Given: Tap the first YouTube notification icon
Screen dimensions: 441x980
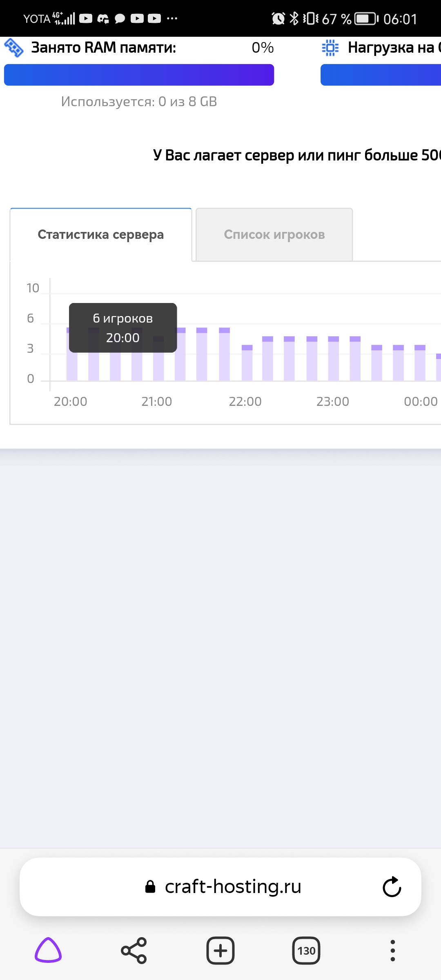Looking at the screenshot, I should (x=86, y=18).
